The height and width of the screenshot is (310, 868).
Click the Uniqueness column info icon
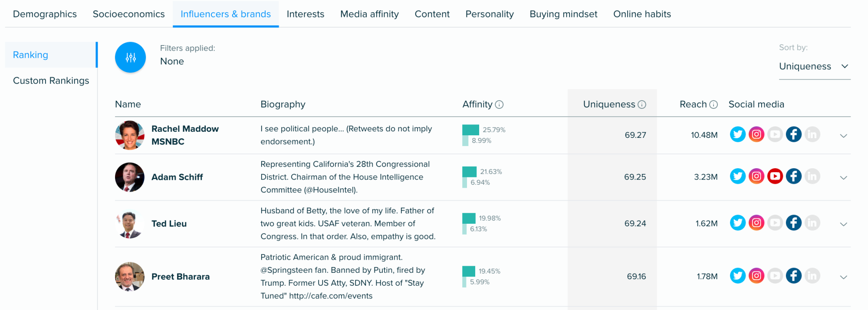[x=642, y=104]
